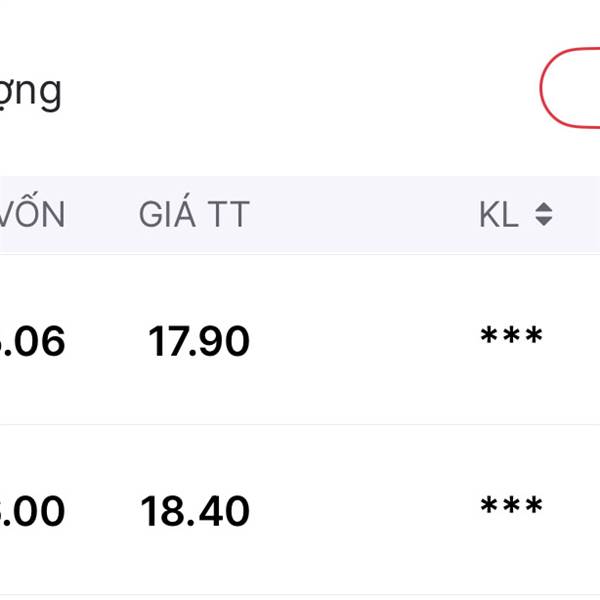Click the middle asterisk in 18.40 row

pos(512,504)
